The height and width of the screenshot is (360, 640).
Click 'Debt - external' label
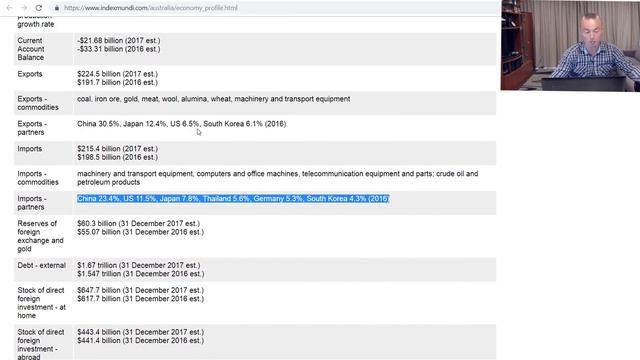pyautogui.click(x=42, y=265)
